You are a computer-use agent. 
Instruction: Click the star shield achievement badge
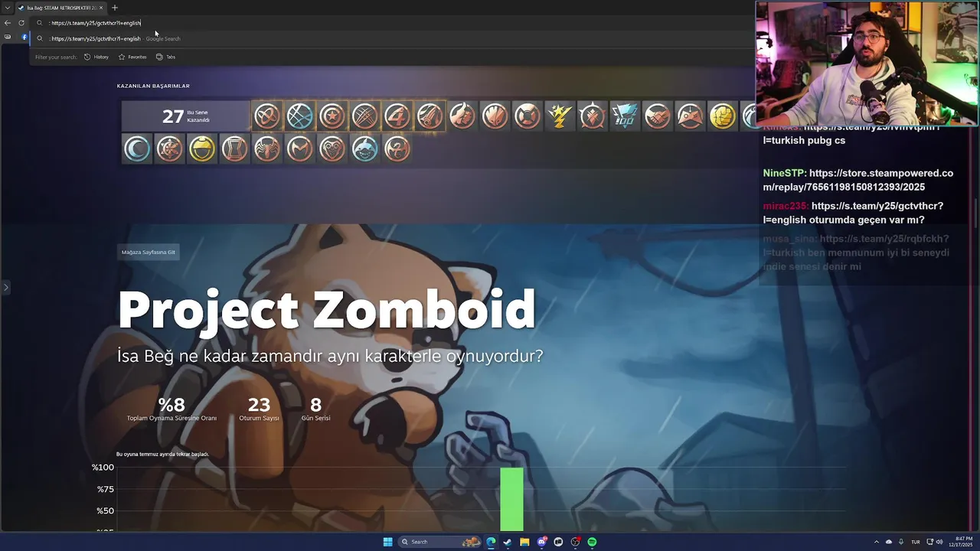click(x=332, y=116)
